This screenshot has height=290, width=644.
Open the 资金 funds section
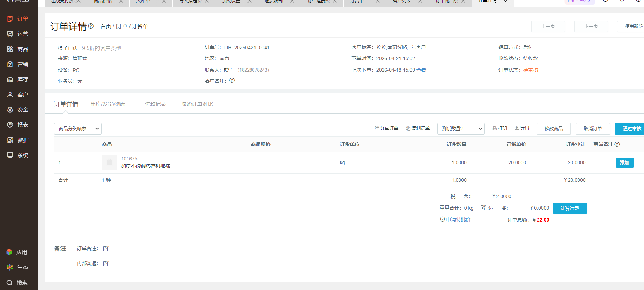18,110
